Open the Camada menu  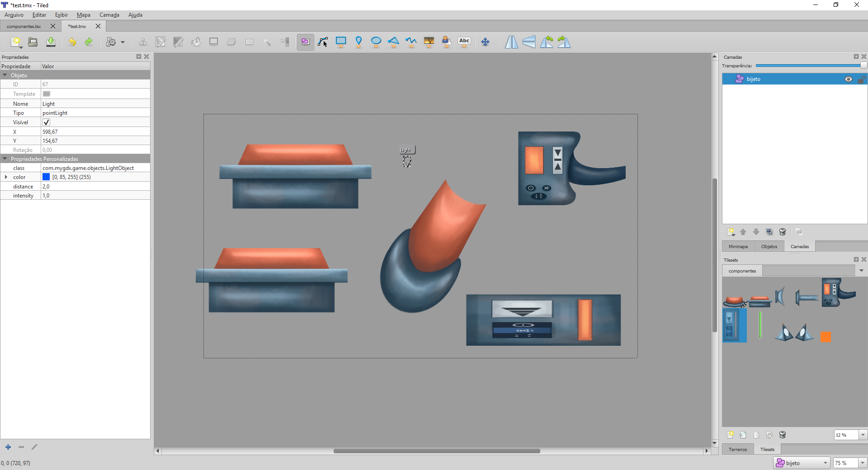109,15
